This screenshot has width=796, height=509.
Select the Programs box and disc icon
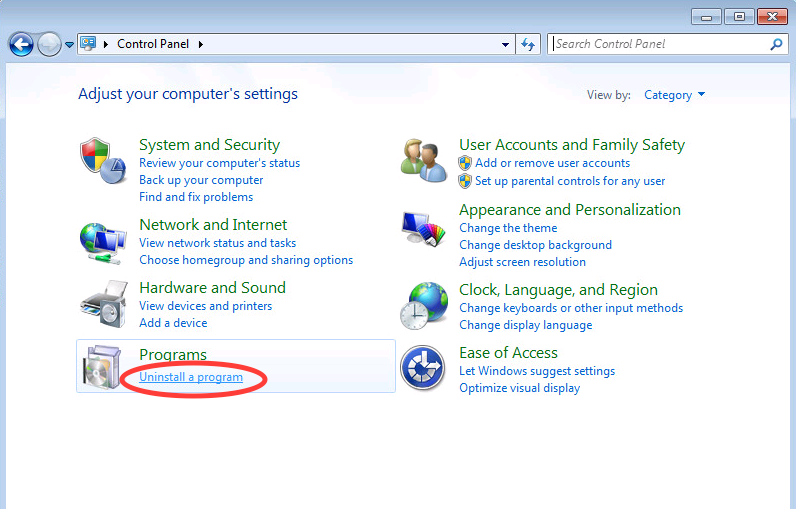point(104,367)
